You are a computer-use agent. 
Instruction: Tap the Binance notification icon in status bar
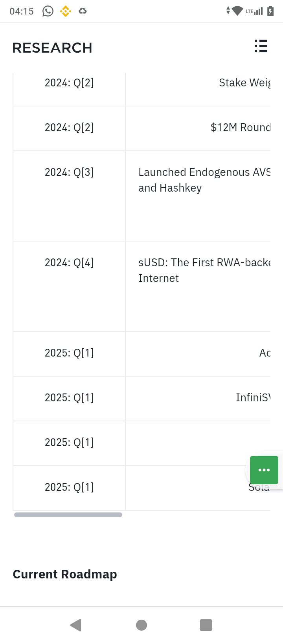[x=66, y=11]
